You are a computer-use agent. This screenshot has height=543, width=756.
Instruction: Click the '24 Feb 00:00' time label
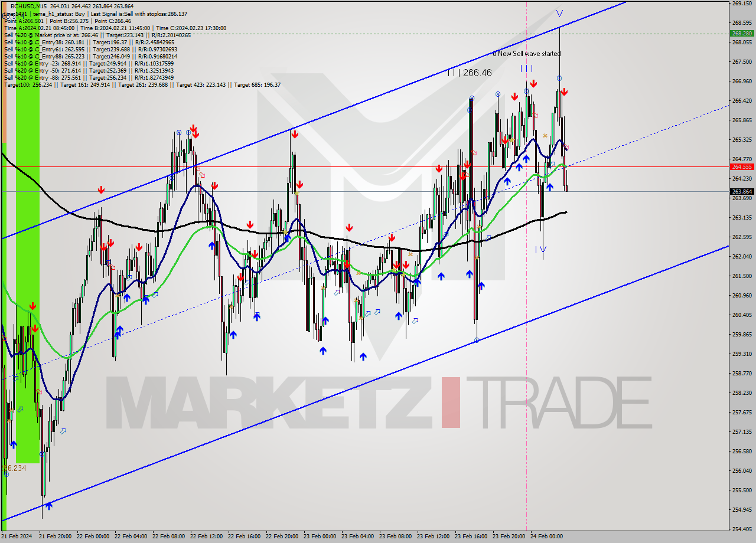546,537
